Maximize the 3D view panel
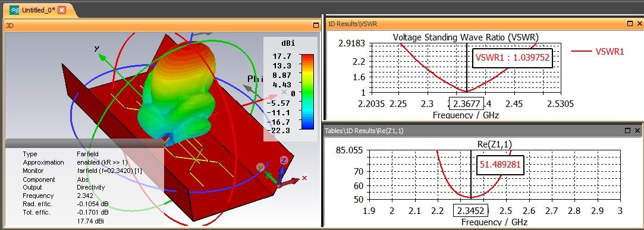 [x=316, y=25]
